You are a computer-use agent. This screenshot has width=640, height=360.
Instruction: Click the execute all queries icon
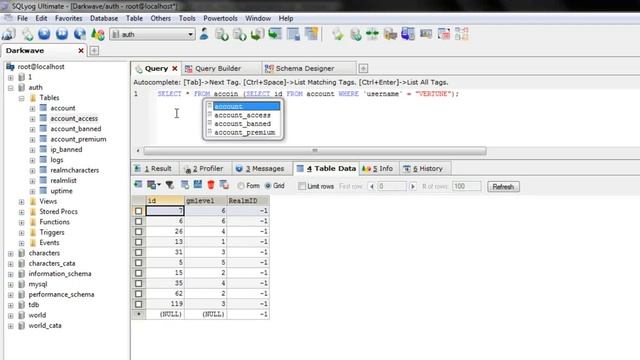point(62,34)
